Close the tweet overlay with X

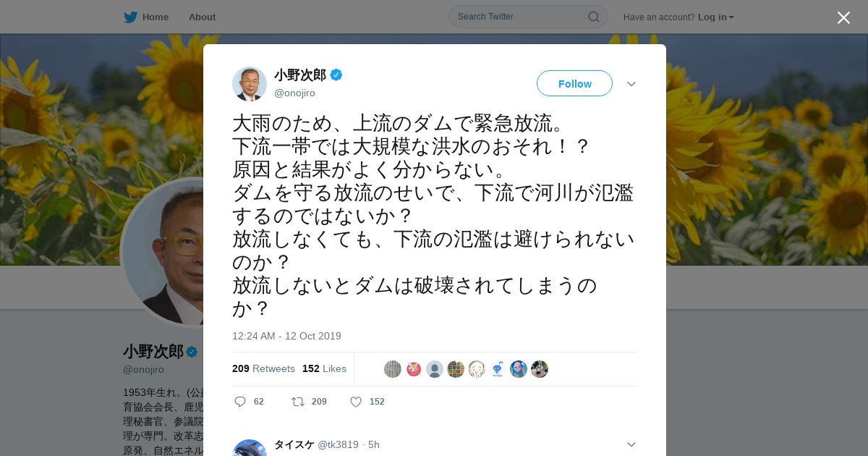[x=843, y=17]
